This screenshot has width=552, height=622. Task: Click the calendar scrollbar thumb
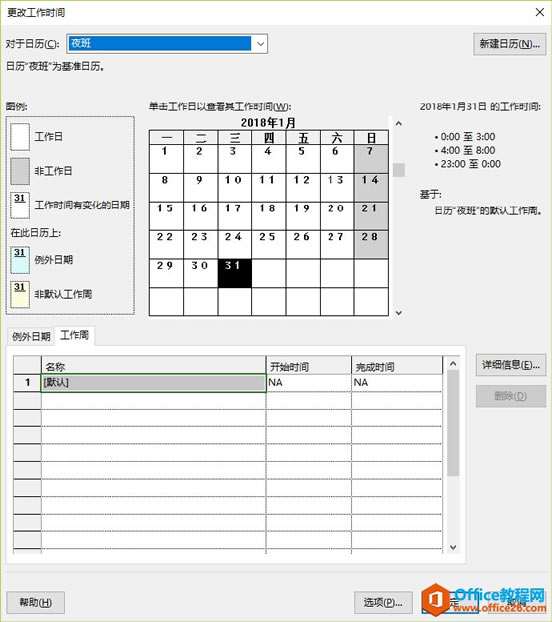(399, 170)
